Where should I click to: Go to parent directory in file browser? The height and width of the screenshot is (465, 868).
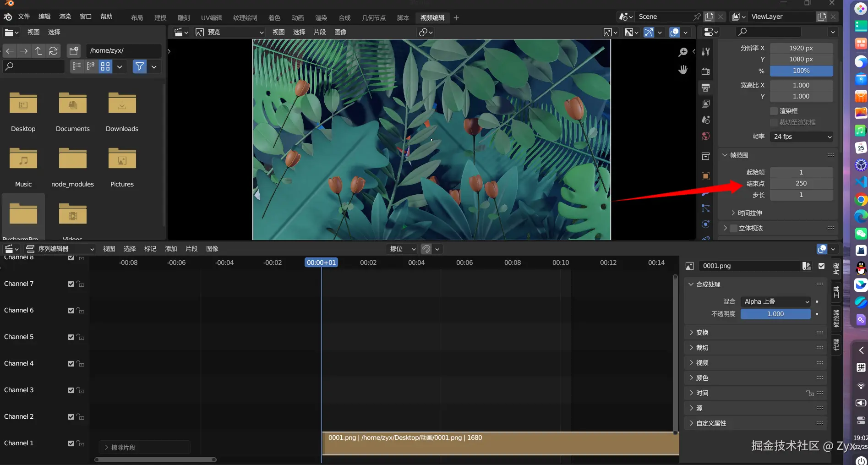pos(39,51)
